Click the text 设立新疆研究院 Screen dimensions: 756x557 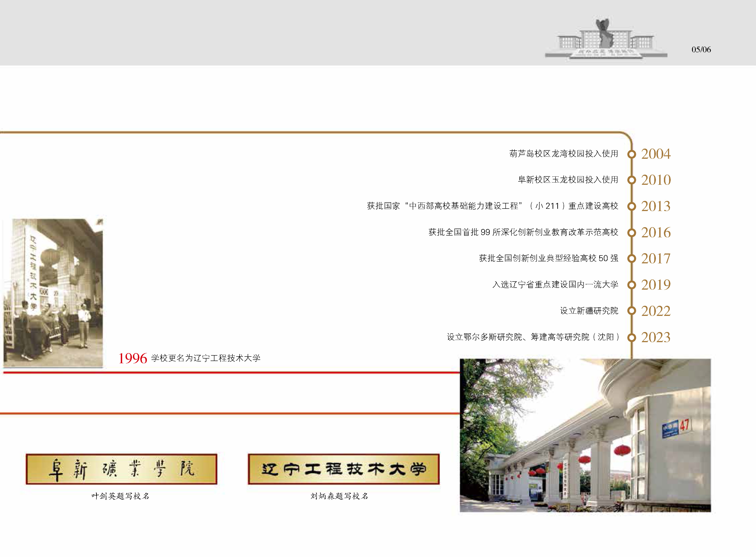point(589,310)
